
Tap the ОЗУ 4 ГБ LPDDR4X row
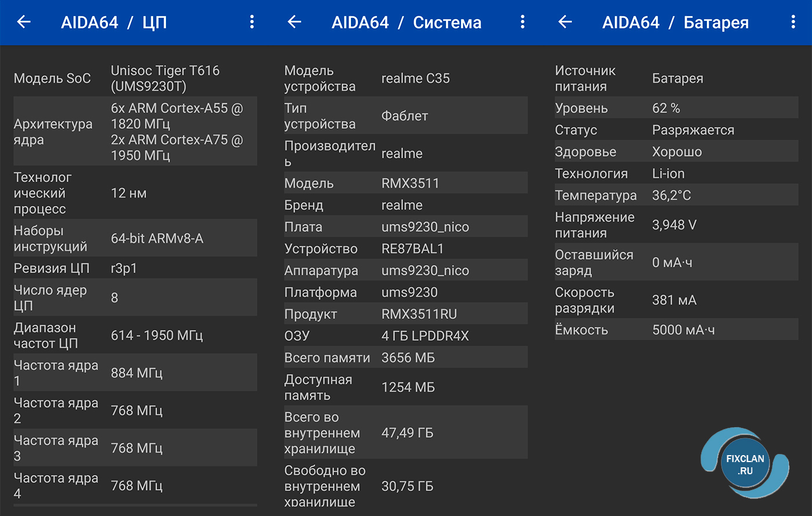pos(405,335)
